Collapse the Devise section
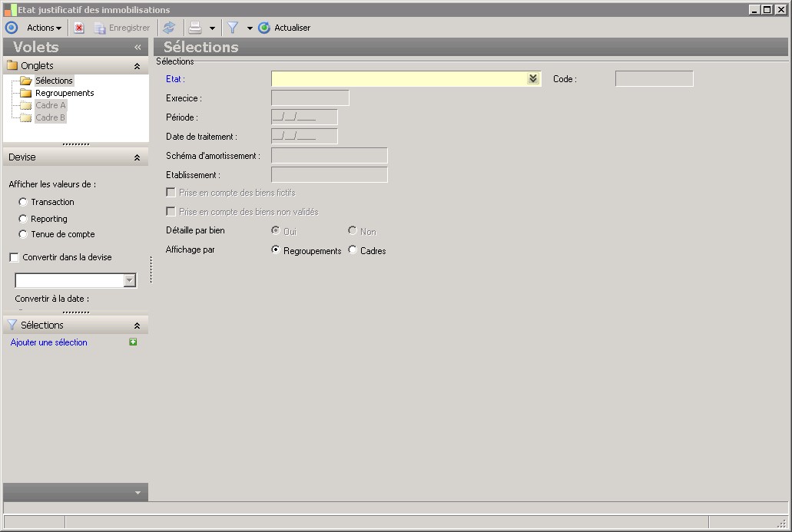792x532 pixels. click(x=137, y=157)
